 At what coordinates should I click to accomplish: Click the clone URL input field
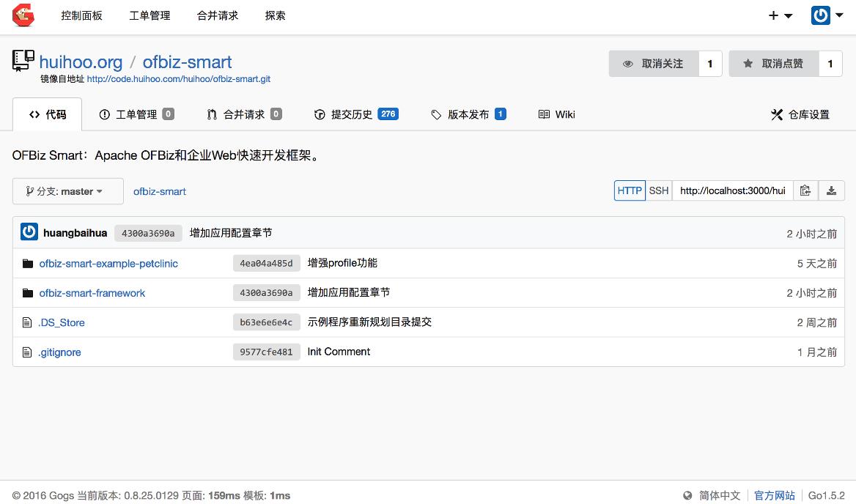tap(732, 190)
